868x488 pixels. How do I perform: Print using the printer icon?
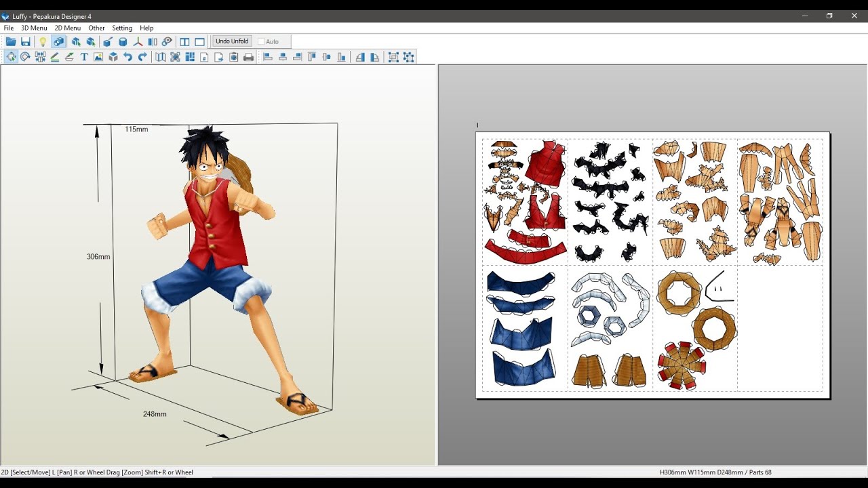click(x=249, y=57)
